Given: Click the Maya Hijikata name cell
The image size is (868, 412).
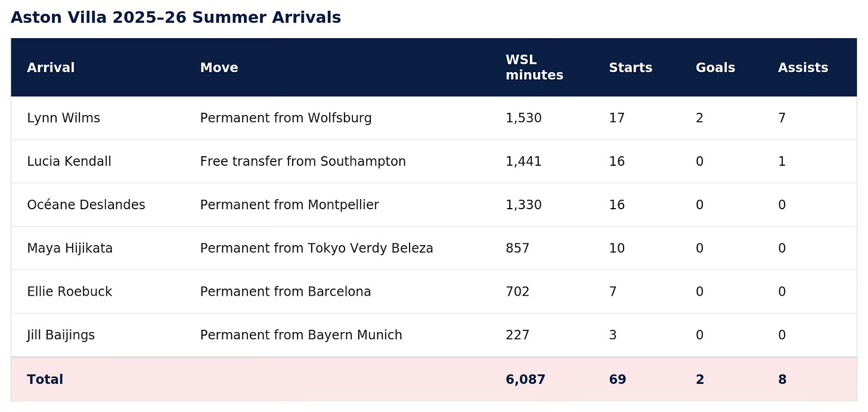Looking at the screenshot, I should 70,249.
